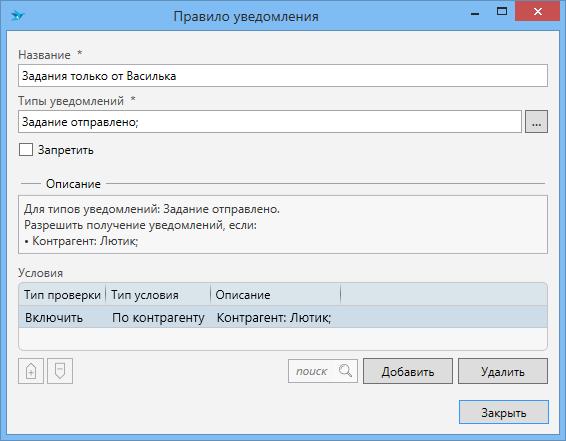Enable the Запретить checkbox
This screenshot has width=566, height=441.
(26, 149)
